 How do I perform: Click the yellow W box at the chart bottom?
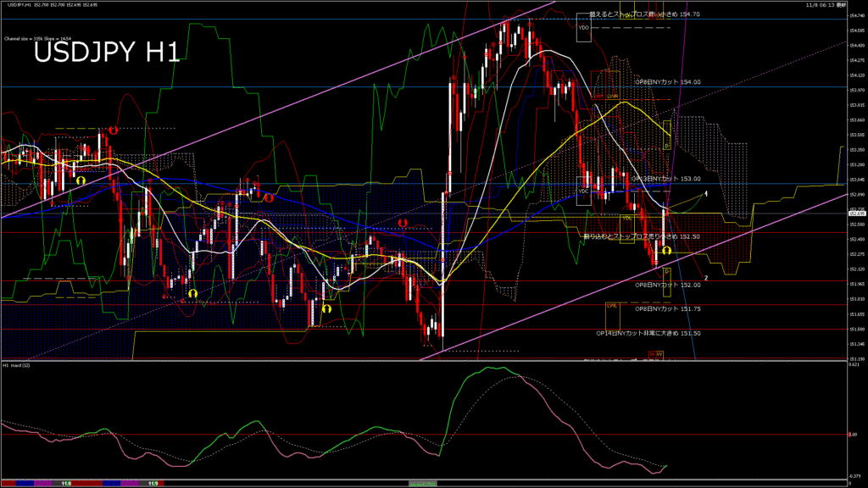pos(659,354)
